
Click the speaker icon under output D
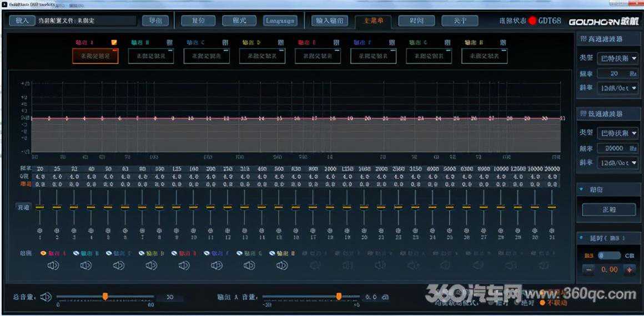151,266
